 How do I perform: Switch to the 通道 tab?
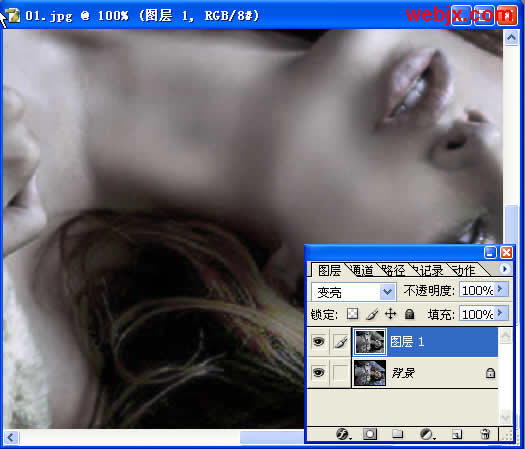coord(362,270)
